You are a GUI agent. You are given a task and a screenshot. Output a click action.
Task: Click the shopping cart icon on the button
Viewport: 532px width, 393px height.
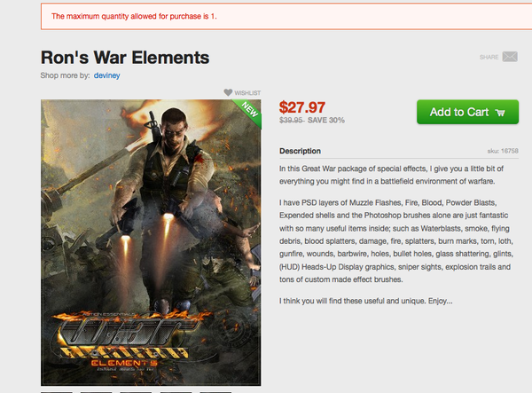coord(501,113)
